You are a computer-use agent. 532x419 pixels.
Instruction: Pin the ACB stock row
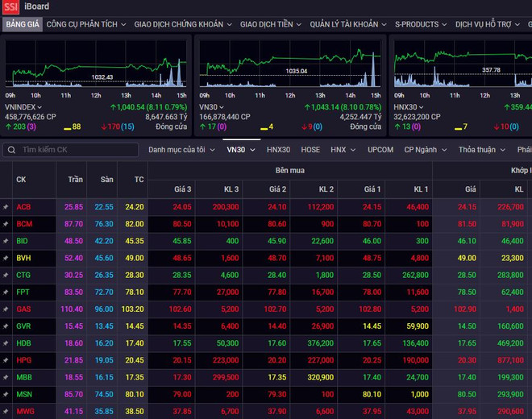pos(6,207)
